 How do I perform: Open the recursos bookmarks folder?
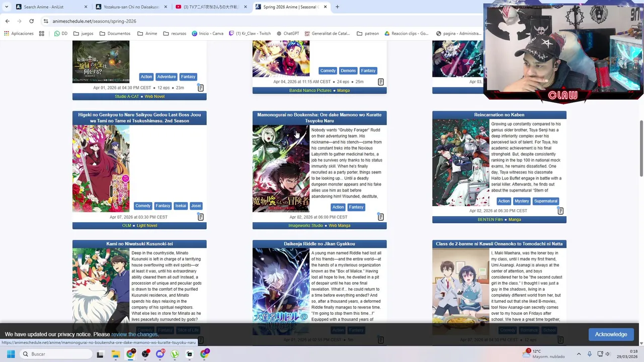coord(175,34)
